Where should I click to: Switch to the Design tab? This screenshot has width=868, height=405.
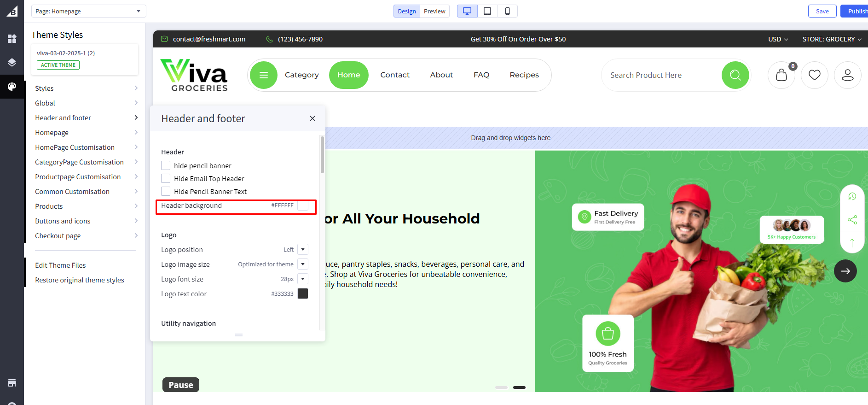pyautogui.click(x=407, y=11)
